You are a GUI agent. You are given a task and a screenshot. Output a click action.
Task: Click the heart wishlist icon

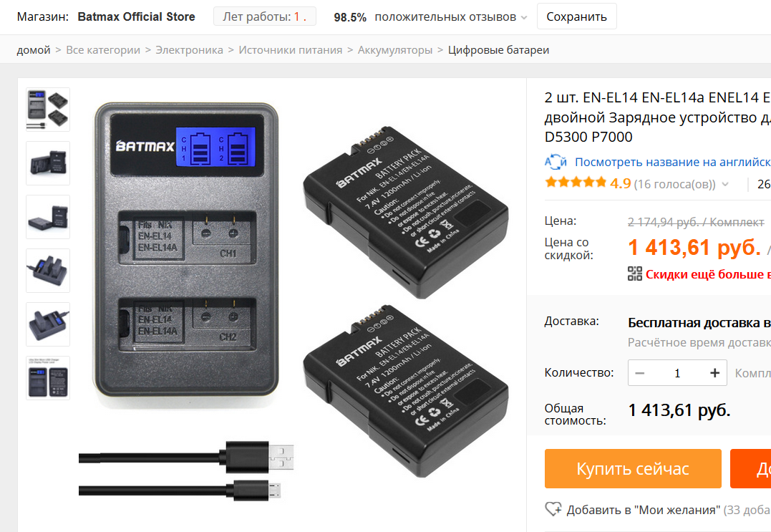coord(553,509)
